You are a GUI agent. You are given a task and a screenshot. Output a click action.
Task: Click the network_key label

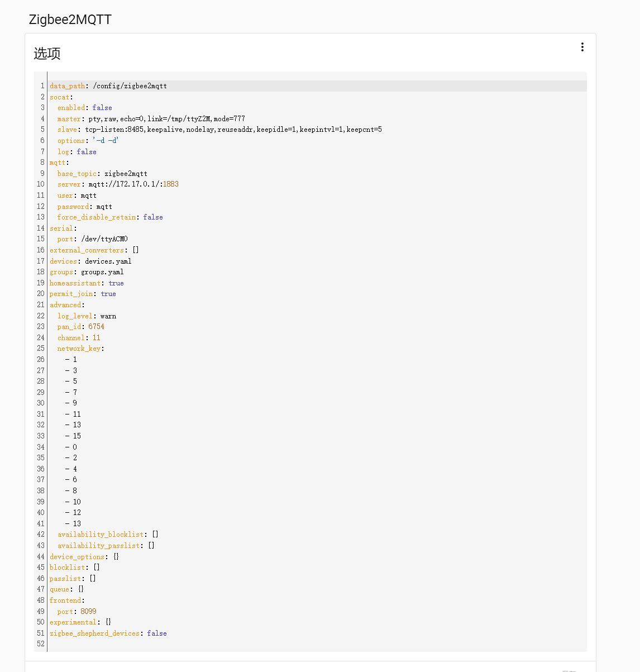[79, 349]
